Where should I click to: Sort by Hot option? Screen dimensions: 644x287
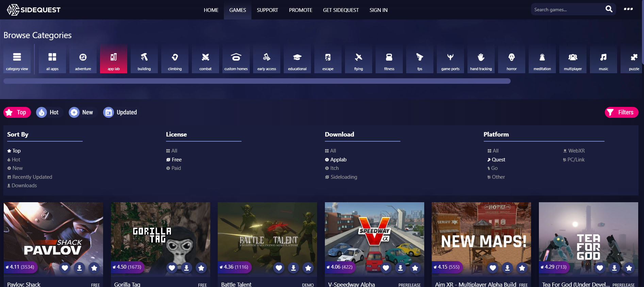pyautogui.click(x=14, y=160)
